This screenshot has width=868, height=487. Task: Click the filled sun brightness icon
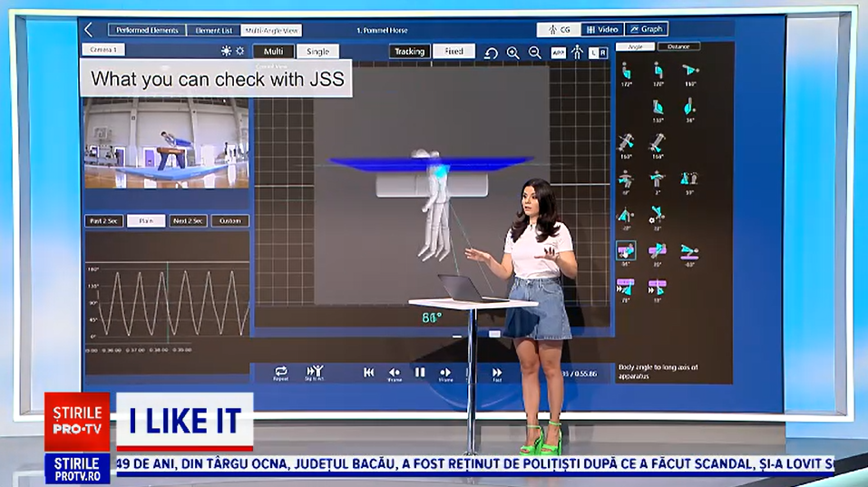coord(226,51)
